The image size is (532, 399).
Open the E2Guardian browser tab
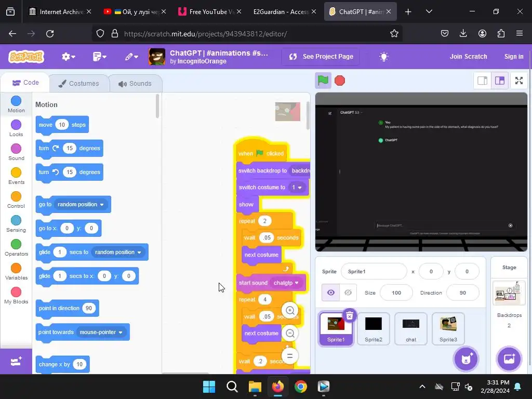(x=284, y=12)
